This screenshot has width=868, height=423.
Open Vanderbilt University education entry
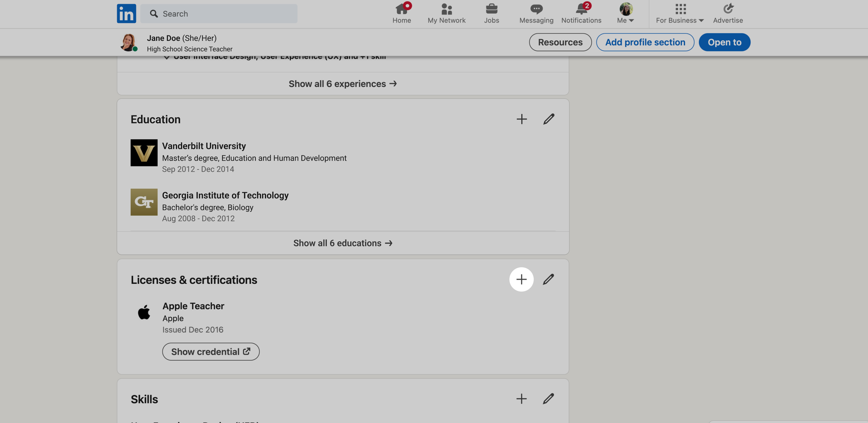(204, 146)
